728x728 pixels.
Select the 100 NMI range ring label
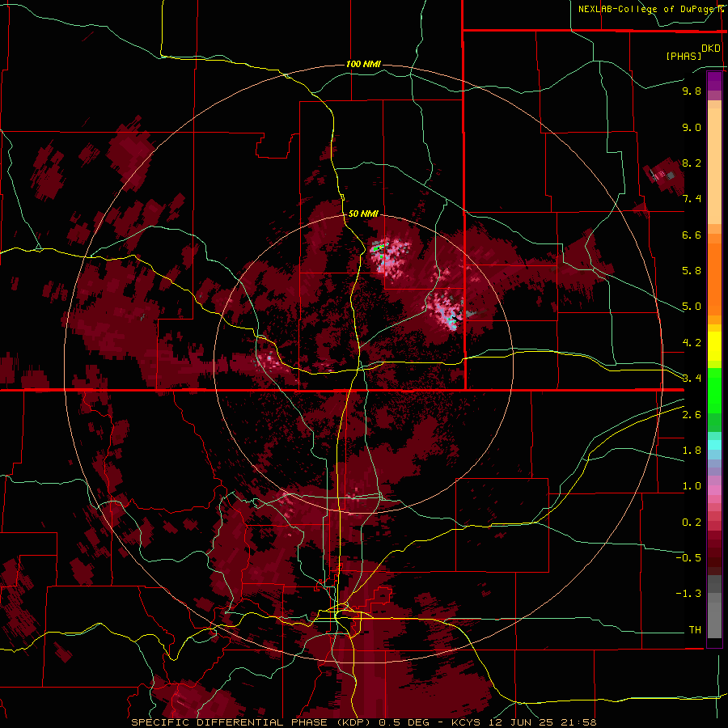point(363,64)
